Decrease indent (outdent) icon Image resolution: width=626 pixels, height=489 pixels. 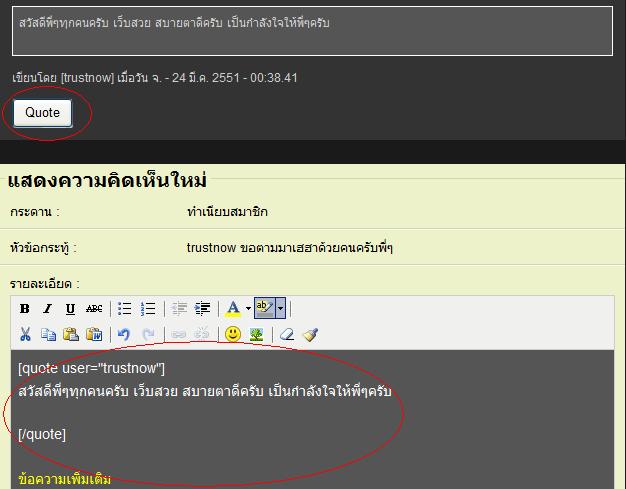179,309
